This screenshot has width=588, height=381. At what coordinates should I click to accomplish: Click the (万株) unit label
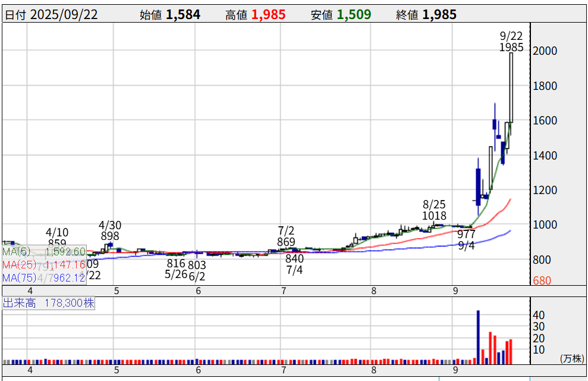coord(573,358)
